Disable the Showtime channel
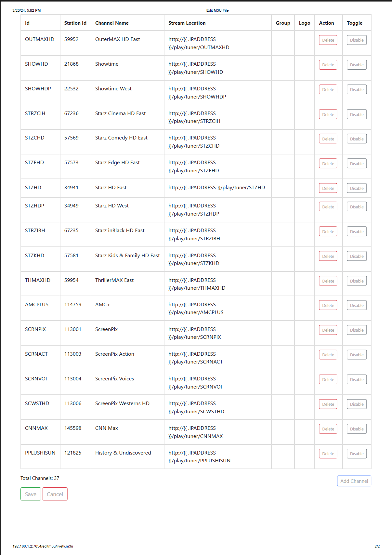The width and height of the screenshot is (392, 555). (357, 65)
